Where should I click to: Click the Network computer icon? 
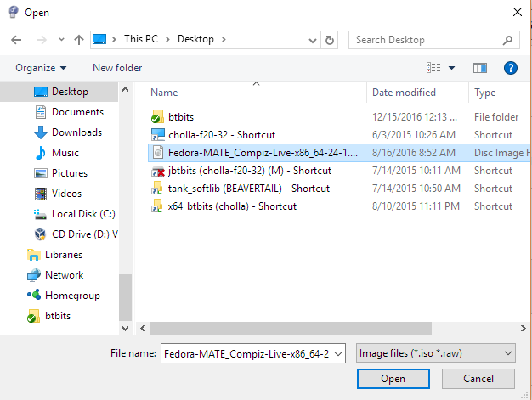[34, 275]
